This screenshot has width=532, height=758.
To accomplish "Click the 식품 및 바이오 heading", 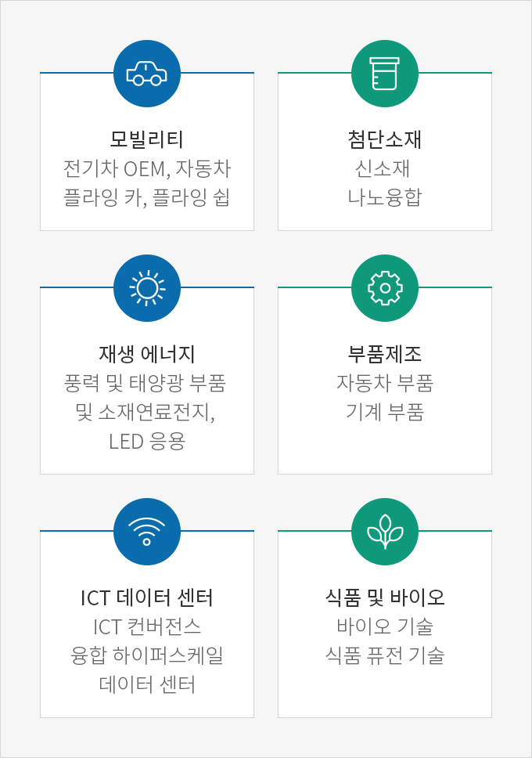I will click(x=385, y=597).
